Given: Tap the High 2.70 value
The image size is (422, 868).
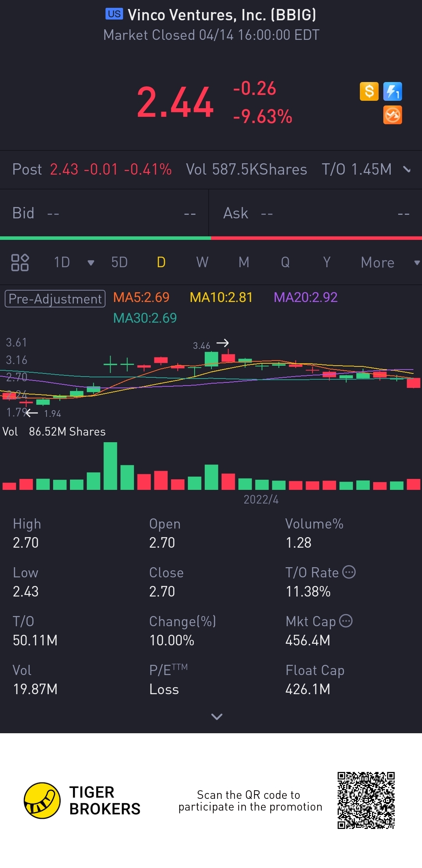Looking at the screenshot, I should tap(26, 543).
